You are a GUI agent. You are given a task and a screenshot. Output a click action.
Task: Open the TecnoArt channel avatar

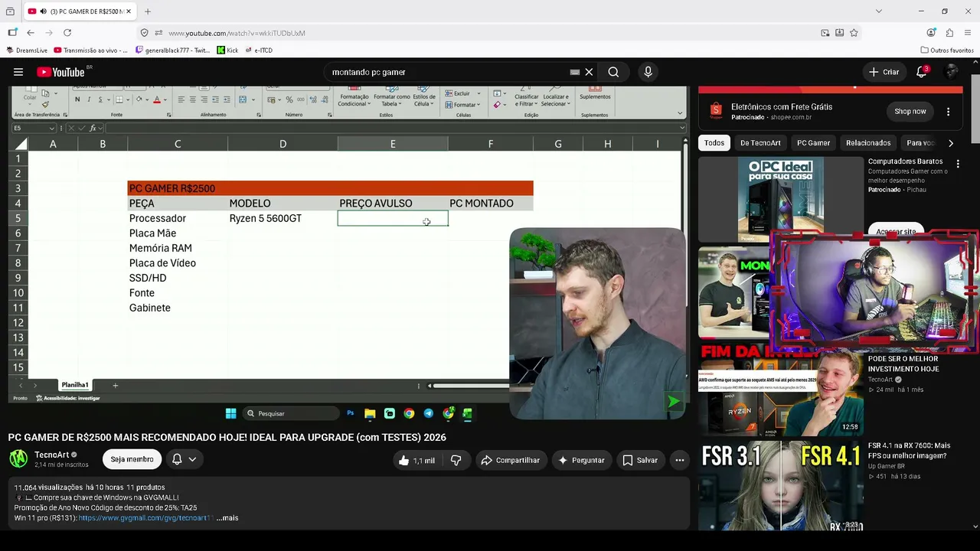[18, 459]
